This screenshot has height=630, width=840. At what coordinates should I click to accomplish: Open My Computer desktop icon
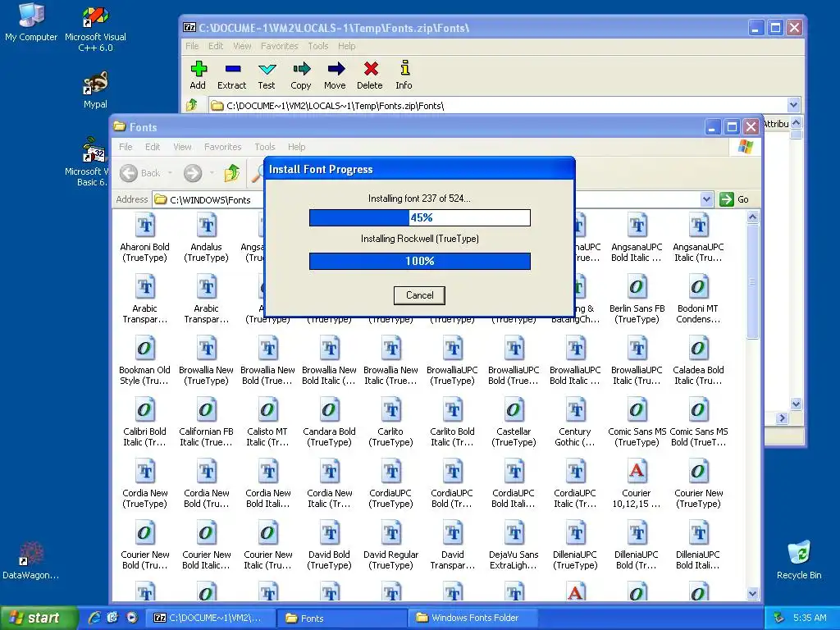tap(31, 21)
